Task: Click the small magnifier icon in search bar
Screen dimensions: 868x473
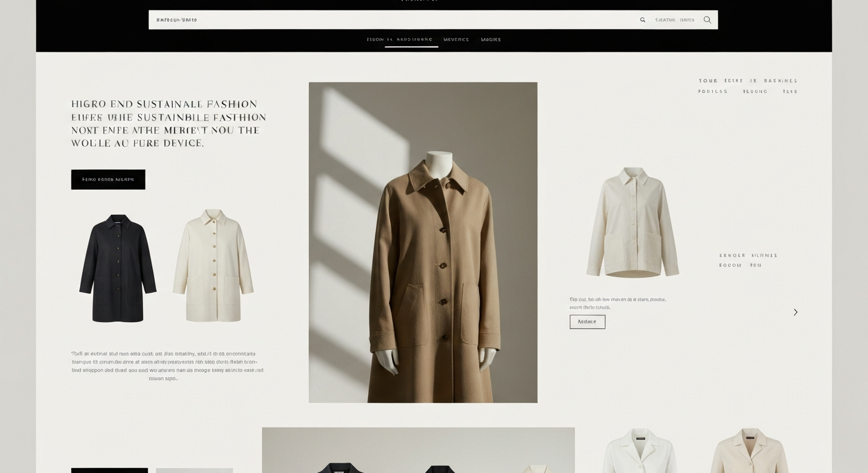Action: pyautogui.click(x=642, y=20)
